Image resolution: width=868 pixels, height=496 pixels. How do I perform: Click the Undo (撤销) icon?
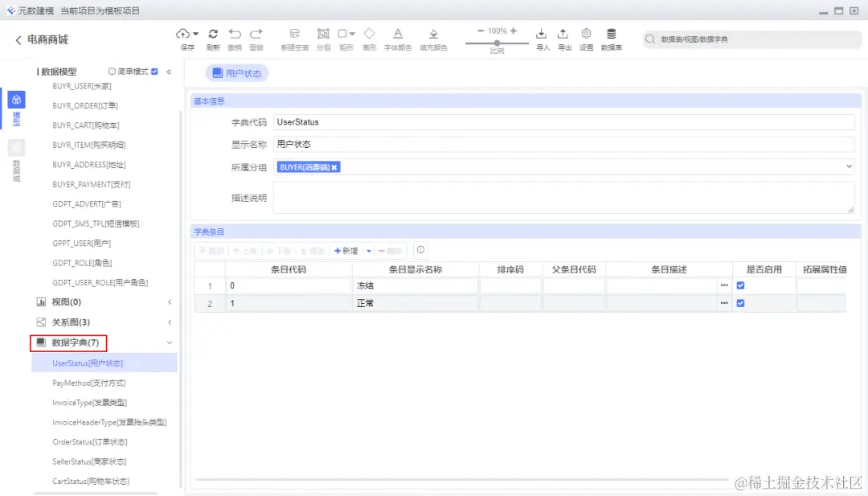tap(235, 34)
